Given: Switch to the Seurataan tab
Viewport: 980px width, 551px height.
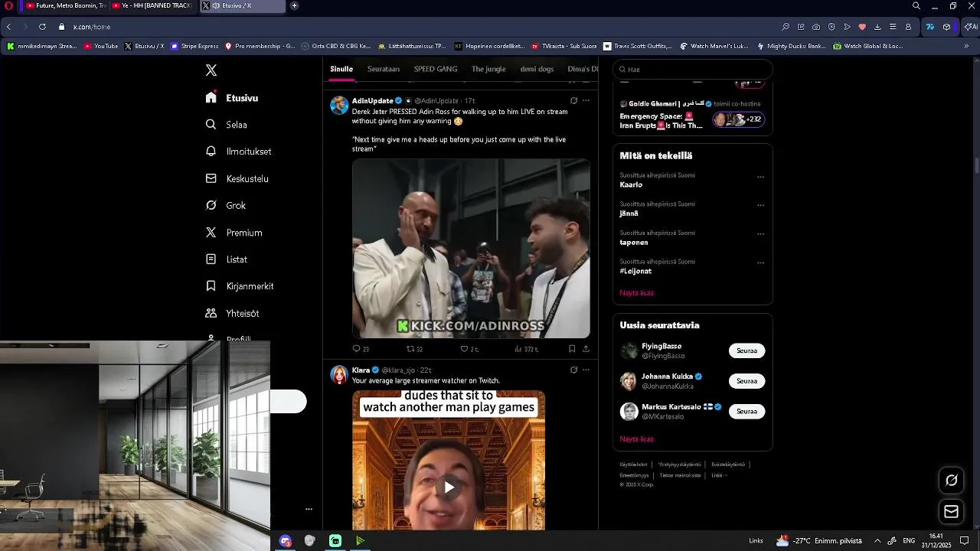Looking at the screenshot, I should coord(384,69).
